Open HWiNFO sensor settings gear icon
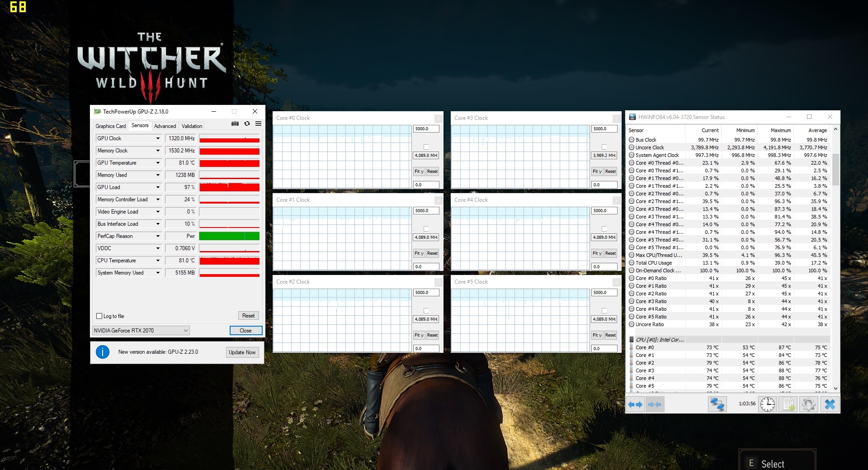This screenshot has width=868, height=470. pos(809,404)
